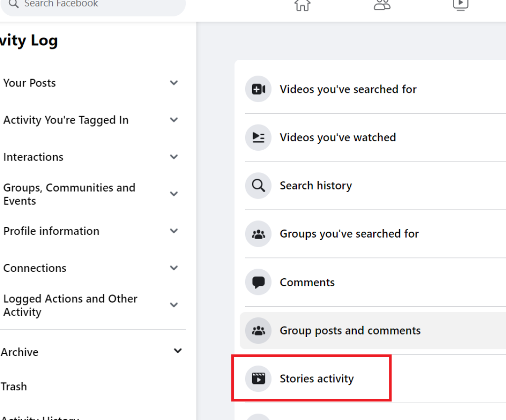Select Your Posts label in sidebar

pyautogui.click(x=30, y=83)
